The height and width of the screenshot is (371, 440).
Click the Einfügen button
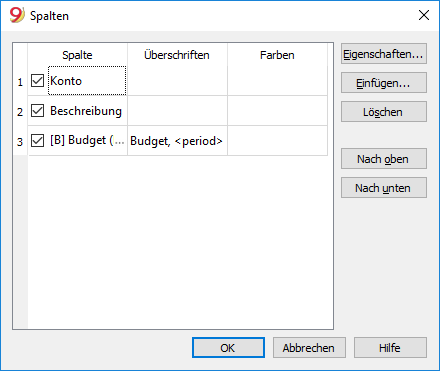384,83
